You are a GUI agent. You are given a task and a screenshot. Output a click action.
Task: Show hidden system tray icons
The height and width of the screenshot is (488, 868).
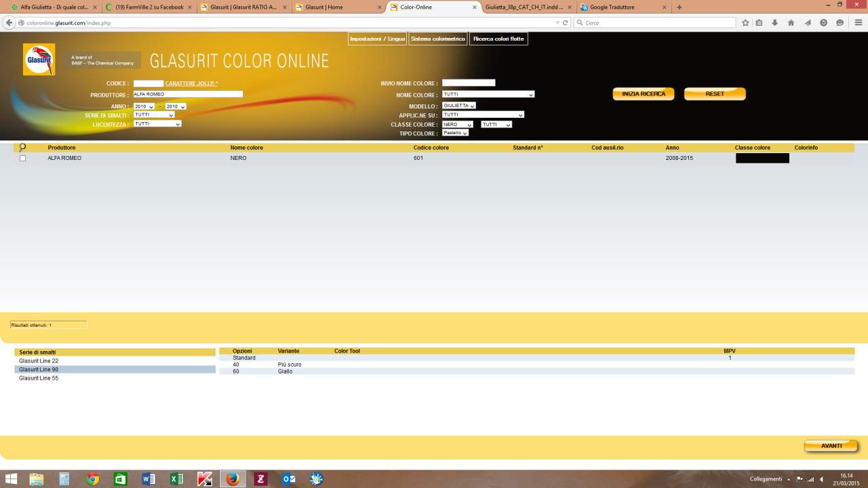coord(788,479)
